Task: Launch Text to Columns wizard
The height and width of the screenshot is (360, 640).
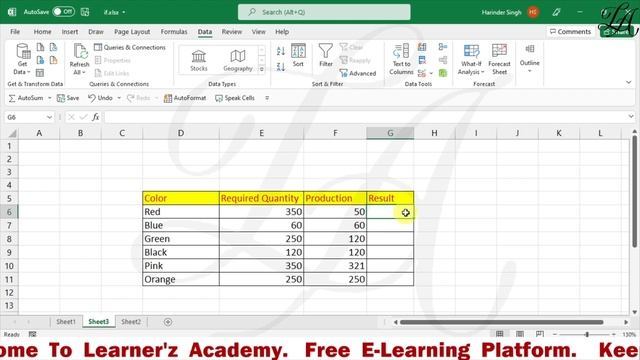Action: pyautogui.click(x=401, y=60)
